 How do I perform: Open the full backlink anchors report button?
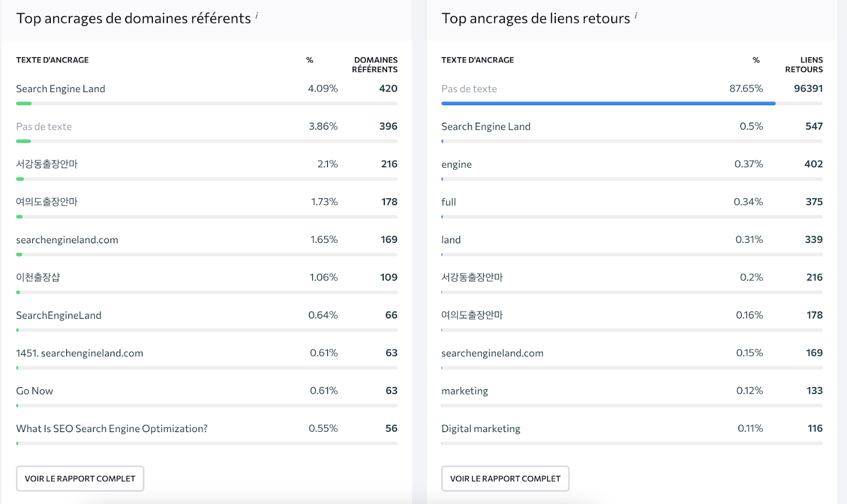506,479
